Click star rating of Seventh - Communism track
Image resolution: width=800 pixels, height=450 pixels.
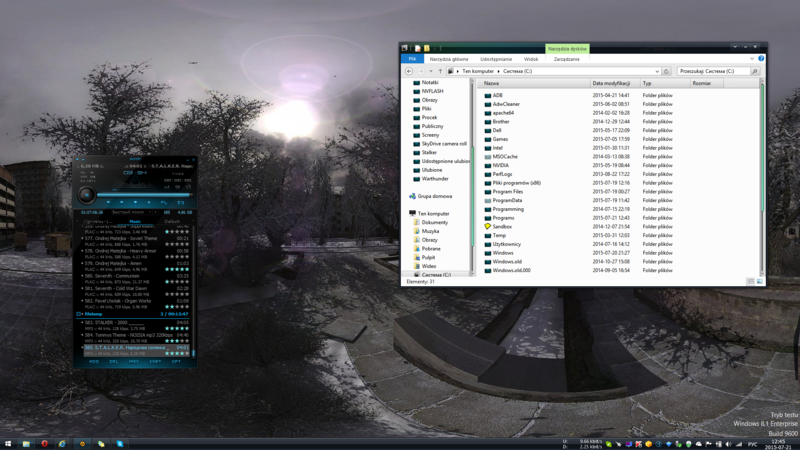(x=177, y=282)
